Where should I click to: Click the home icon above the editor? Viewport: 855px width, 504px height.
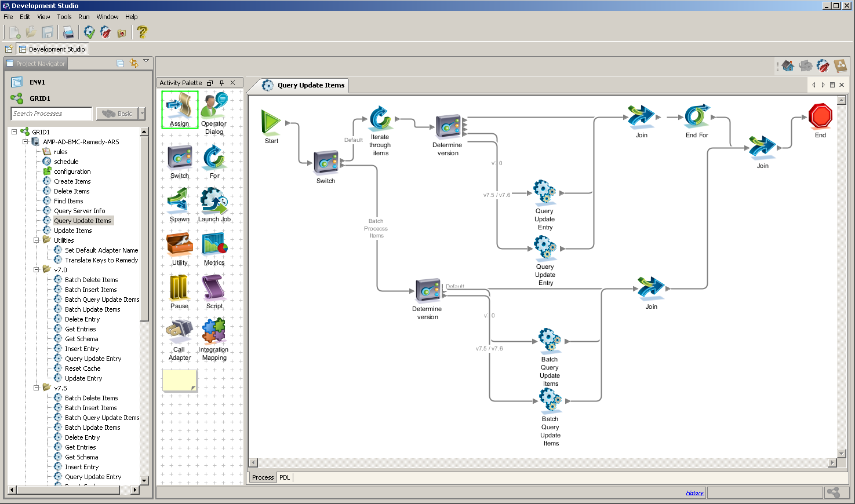coord(788,65)
